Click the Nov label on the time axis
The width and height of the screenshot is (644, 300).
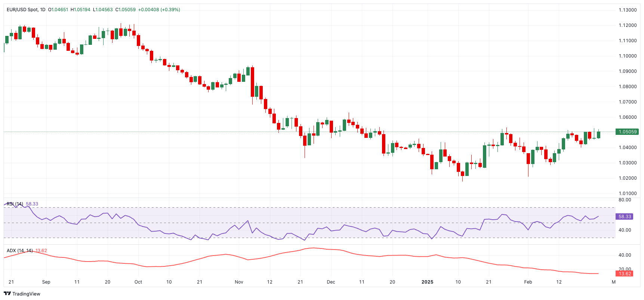click(x=239, y=282)
